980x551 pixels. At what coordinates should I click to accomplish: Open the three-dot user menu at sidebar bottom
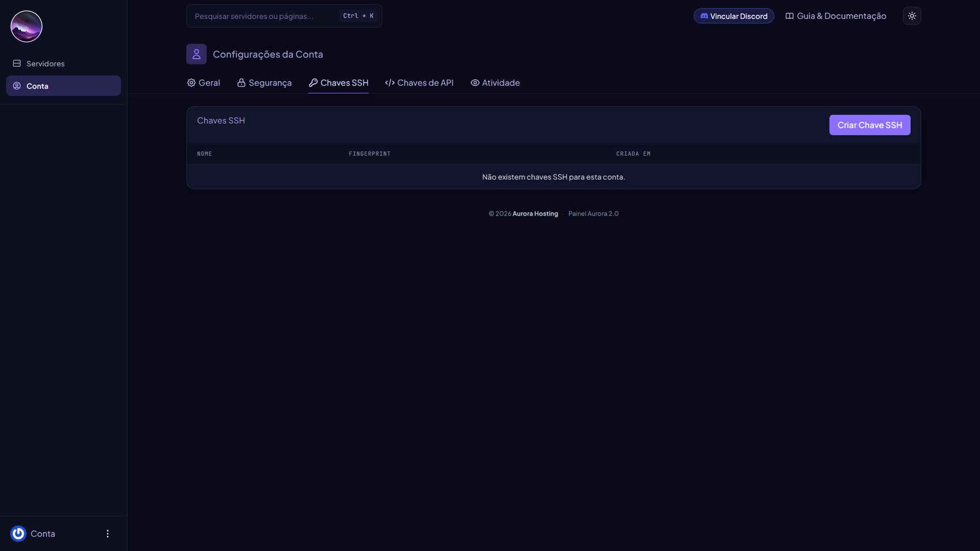pos(107,534)
